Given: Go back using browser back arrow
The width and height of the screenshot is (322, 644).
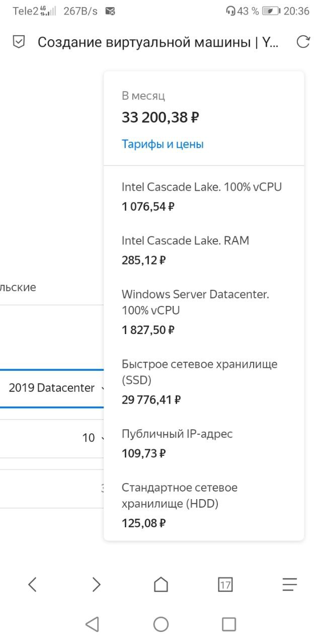Looking at the screenshot, I should point(33,584).
